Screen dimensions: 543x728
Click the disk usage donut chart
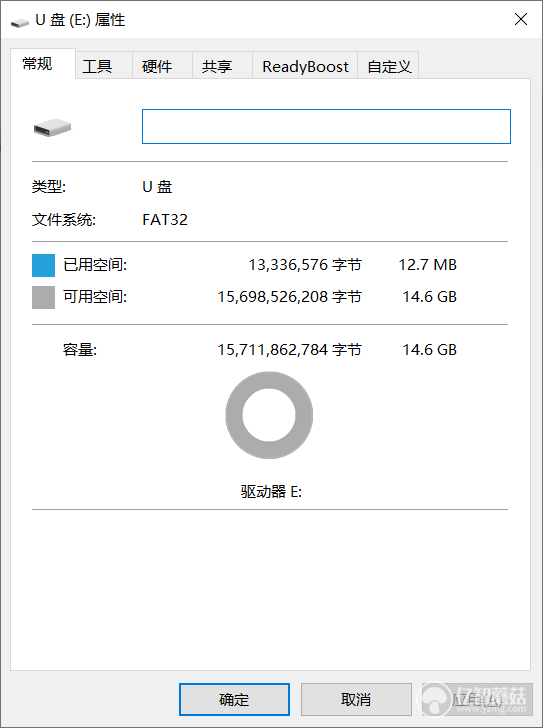point(269,415)
